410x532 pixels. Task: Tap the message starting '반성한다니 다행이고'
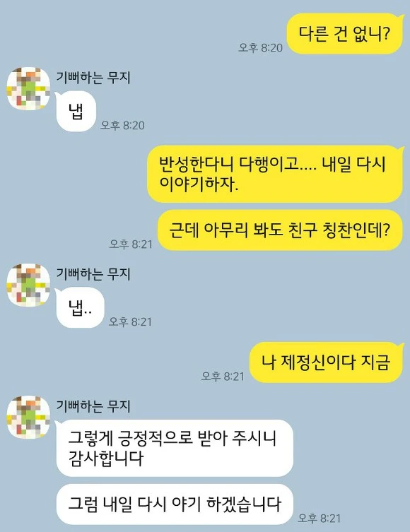coord(275,174)
